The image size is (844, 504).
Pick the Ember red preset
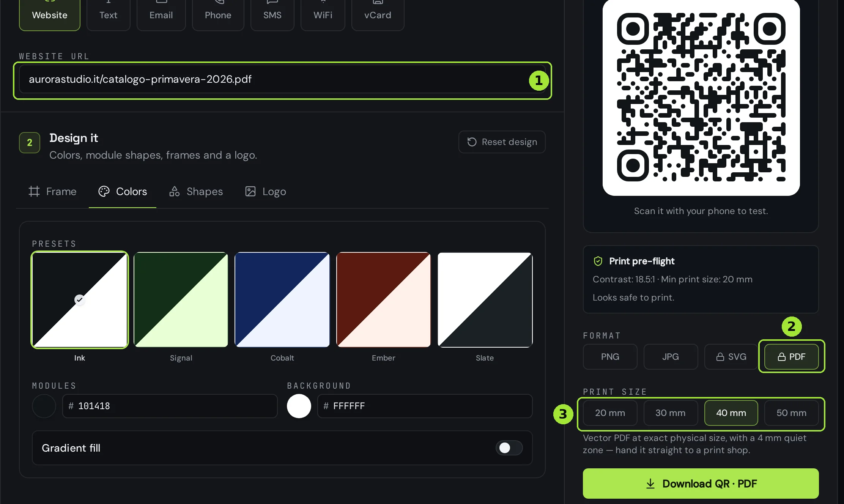384,300
